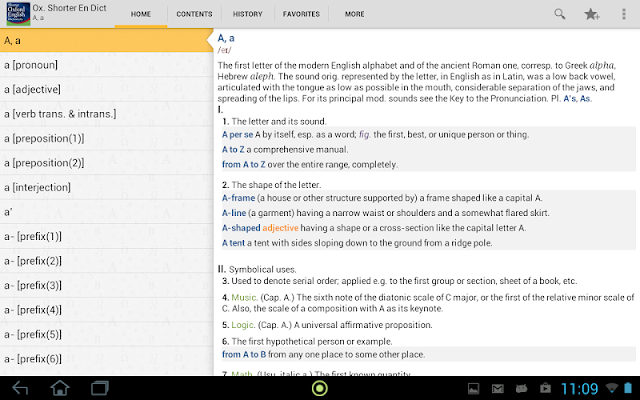The image size is (640, 400).
Task: Go to Android home screen
Action: pos(60,388)
